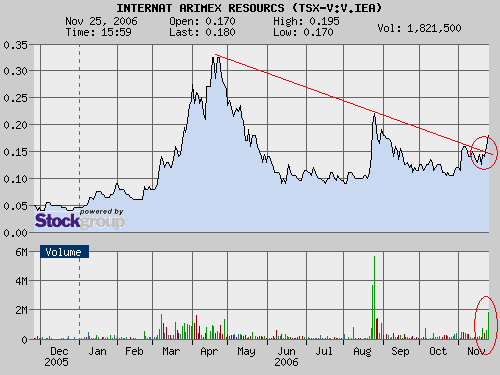Click the 0.05 price axis label
Viewport: 500px width, 375px height.
15,206
